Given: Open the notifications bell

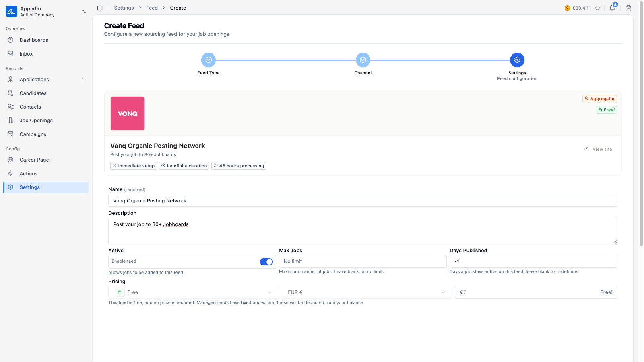Looking at the screenshot, I should (x=612, y=8).
